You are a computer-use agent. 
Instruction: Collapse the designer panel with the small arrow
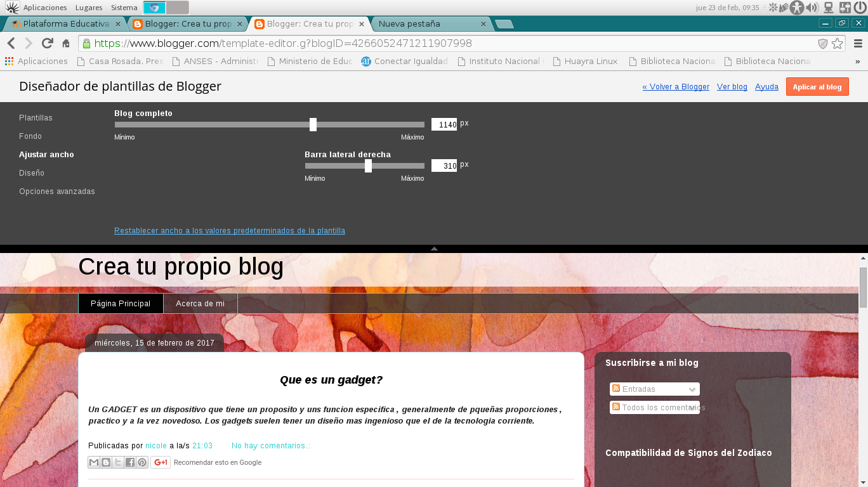[x=434, y=249]
